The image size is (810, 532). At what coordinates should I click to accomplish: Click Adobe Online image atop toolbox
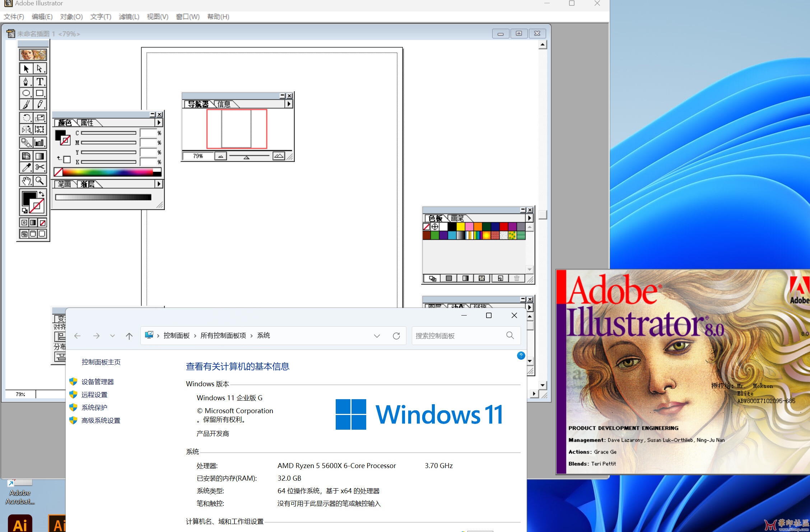pyautogui.click(x=33, y=55)
